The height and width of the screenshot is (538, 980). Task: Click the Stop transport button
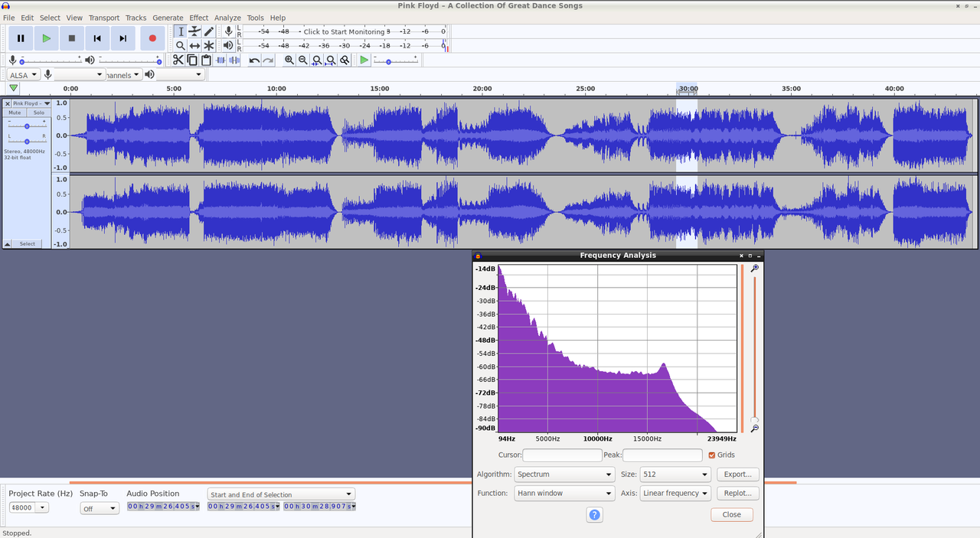click(x=72, y=37)
